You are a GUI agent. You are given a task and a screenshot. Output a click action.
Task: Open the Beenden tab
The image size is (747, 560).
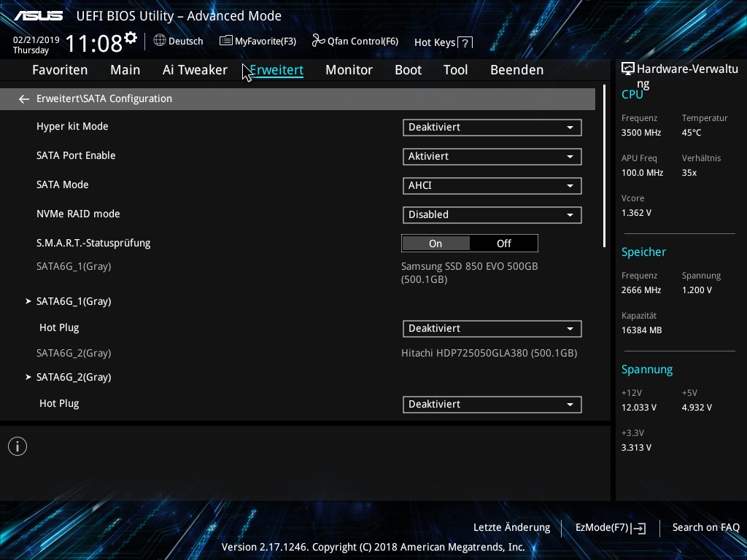coord(517,70)
